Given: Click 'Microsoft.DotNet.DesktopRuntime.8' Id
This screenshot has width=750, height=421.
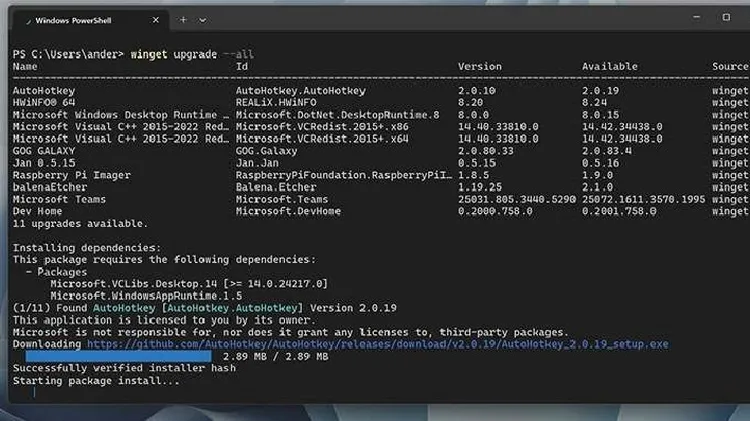Looking at the screenshot, I should (338, 115).
